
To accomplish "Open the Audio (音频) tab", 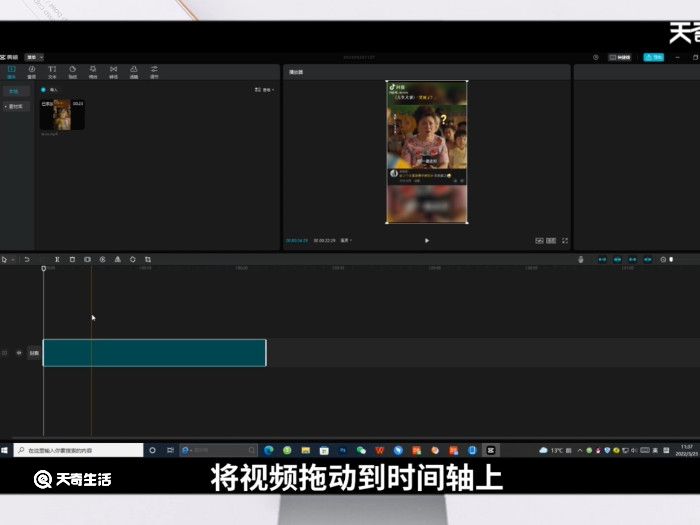I will point(32,72).
